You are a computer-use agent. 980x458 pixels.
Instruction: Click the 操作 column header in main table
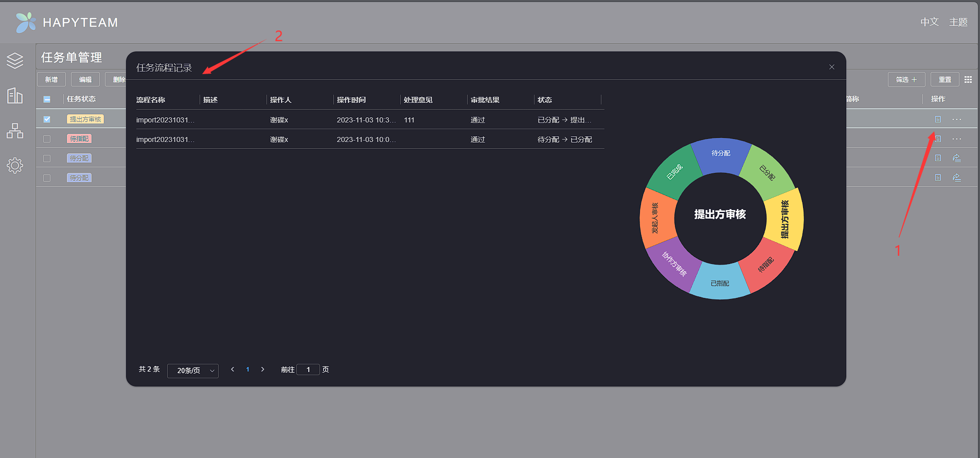pyautogui.click(x=938, y=99)
